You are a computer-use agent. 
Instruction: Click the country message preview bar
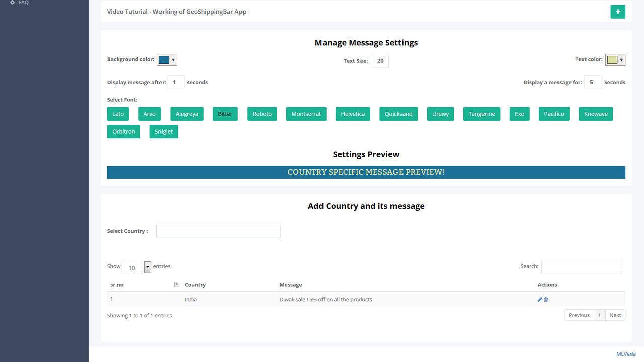coord(366,172)
